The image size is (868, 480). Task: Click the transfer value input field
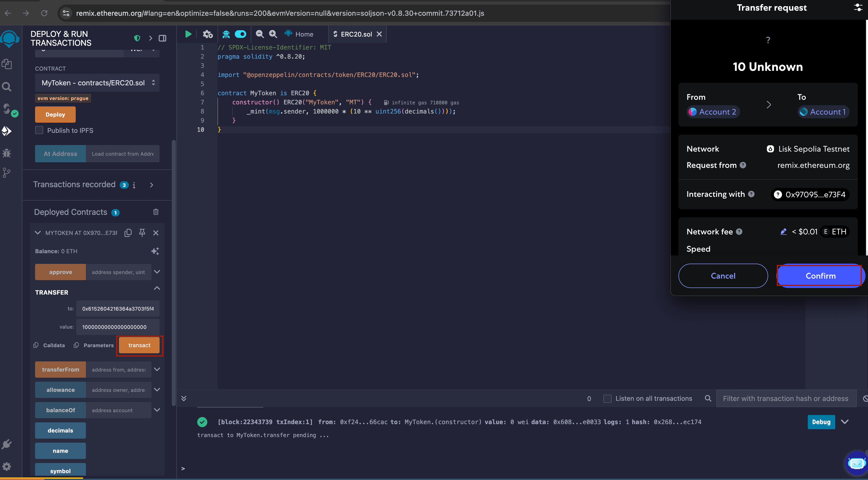coord(118,327)
